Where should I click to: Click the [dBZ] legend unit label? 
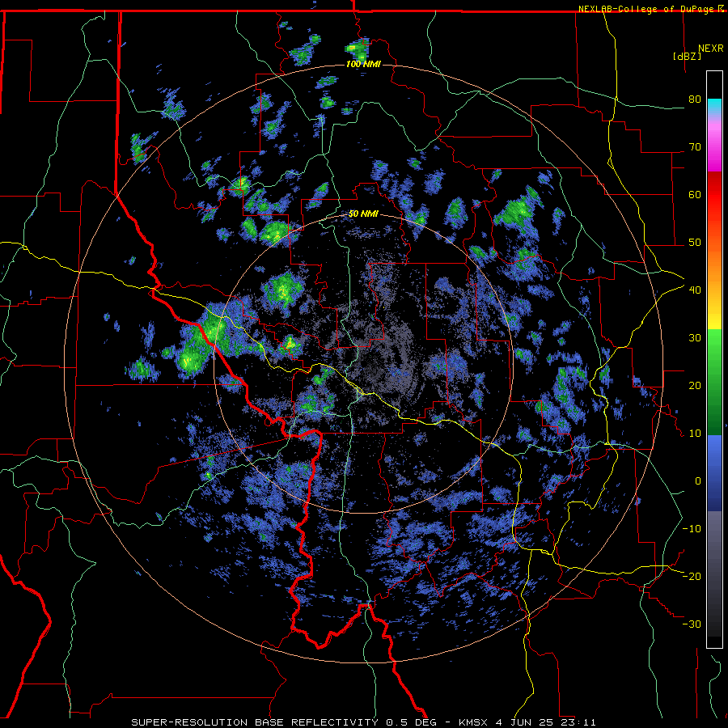[687, 56]
